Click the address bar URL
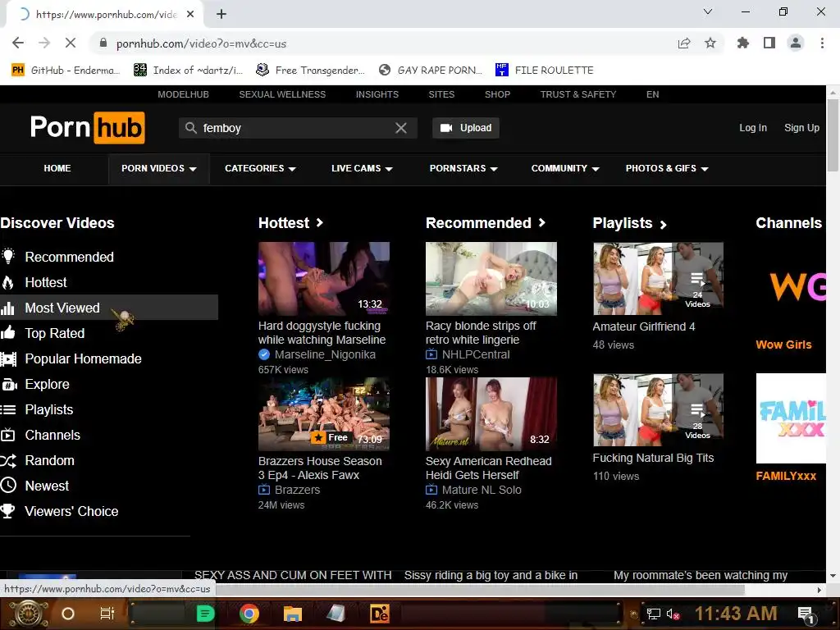 pos(202,43)
